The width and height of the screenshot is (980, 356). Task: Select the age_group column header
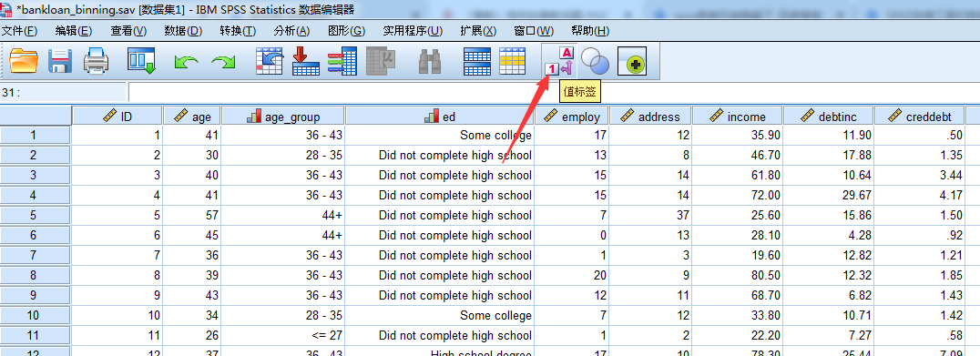(x=283, y=117)
